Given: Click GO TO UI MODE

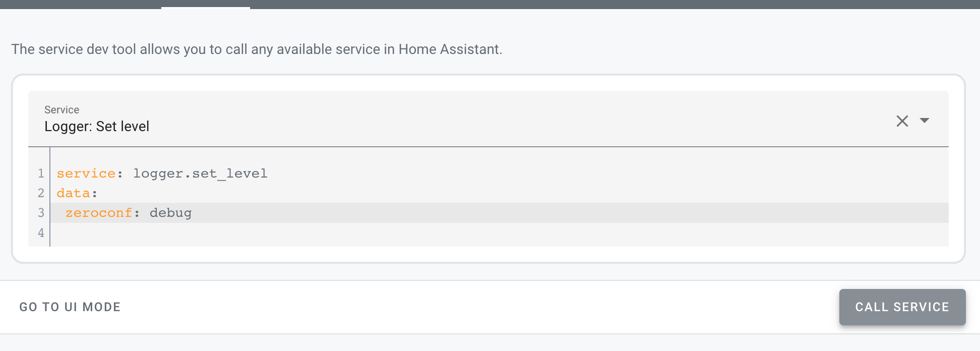Looking at the screenshot, I should point(70,307).
